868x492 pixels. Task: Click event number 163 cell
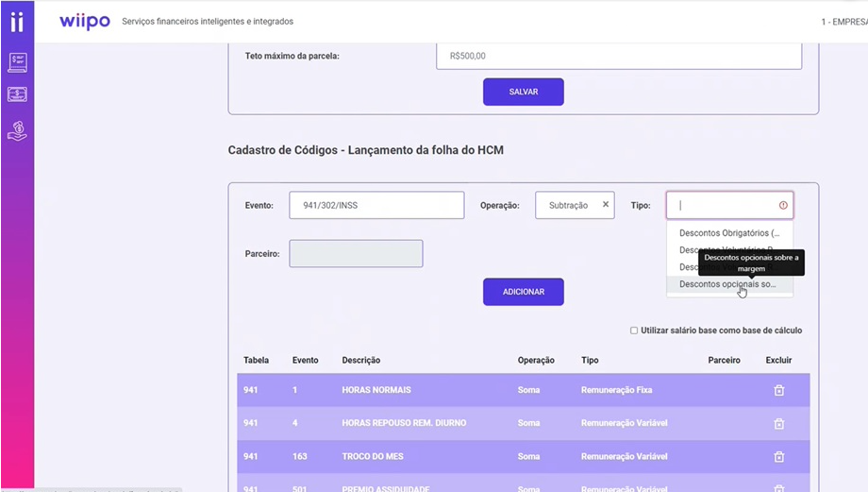click(x=299, y=456)
